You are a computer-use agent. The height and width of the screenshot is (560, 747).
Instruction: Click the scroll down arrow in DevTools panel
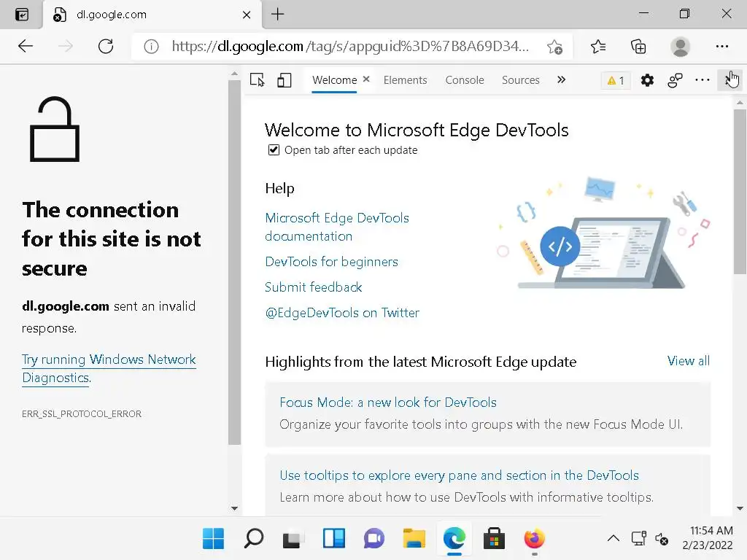[x=740, y=508]
